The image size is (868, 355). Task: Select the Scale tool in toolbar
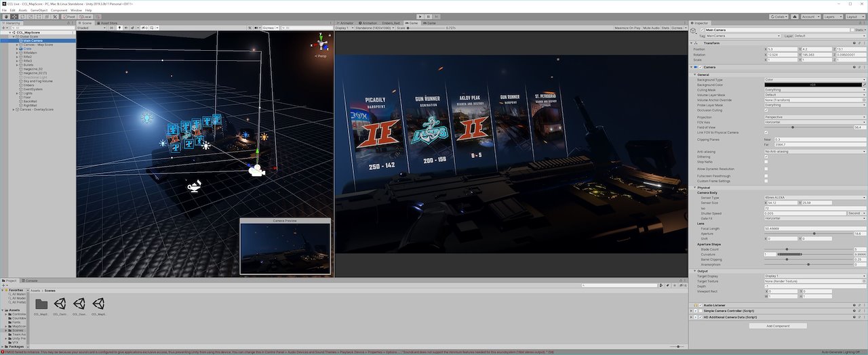pyautogui.click(x=31, y=16)
